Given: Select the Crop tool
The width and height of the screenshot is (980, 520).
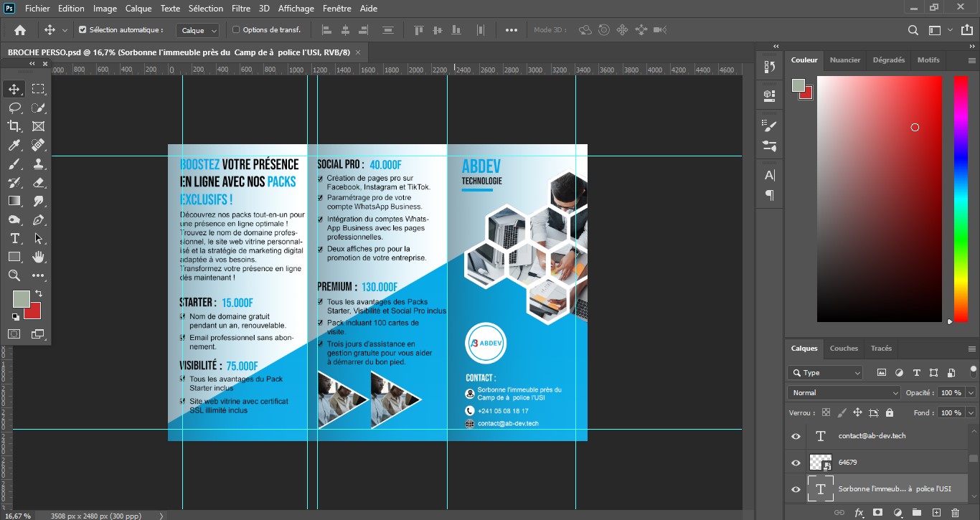Looking at the screenshot, I should point(14,126).
